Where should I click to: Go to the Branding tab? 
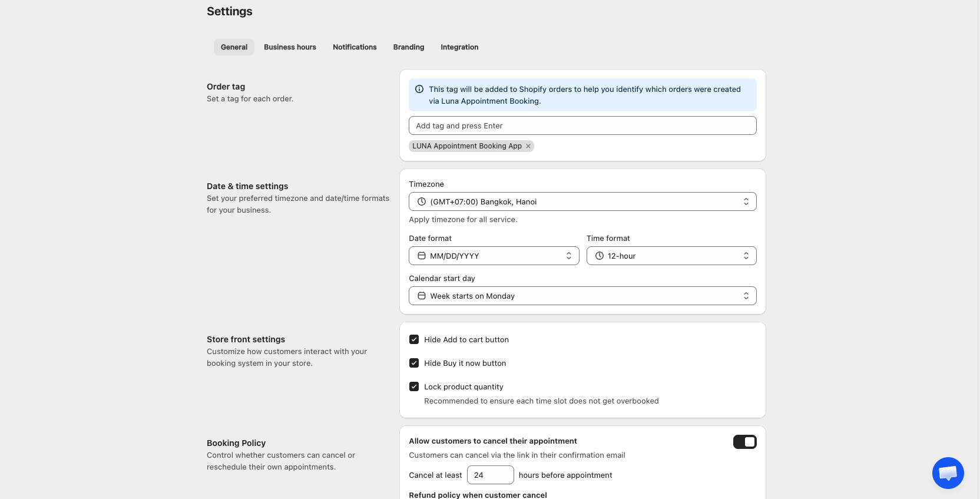pyautogui.click(x=409, y=47)
